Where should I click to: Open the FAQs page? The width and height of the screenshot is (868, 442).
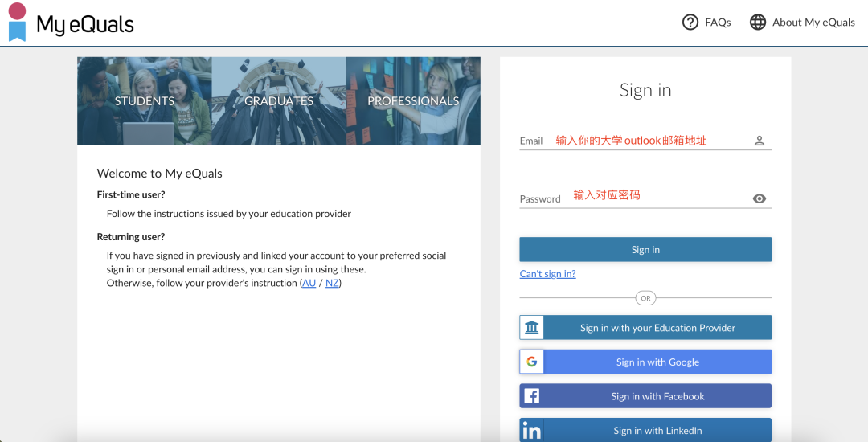click(717, 23)
